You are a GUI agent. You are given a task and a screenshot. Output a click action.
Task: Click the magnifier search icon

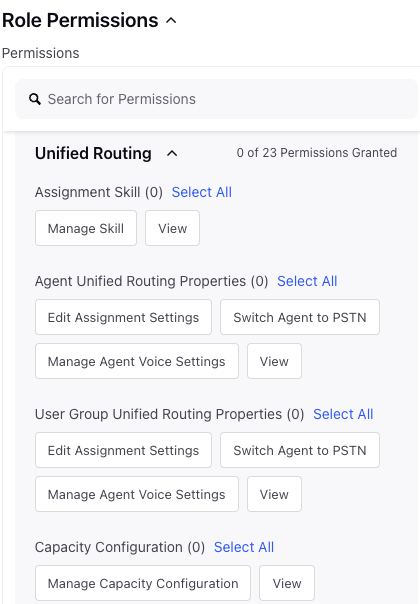click(35, 99)
